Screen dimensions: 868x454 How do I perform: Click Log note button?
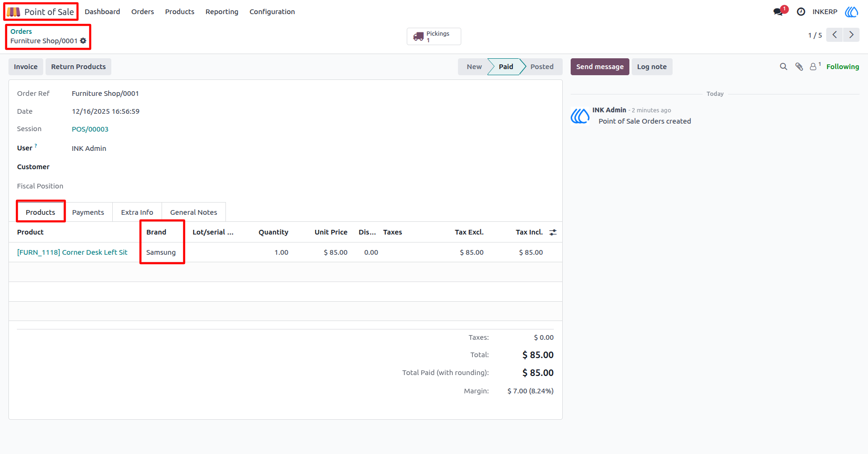652,67
